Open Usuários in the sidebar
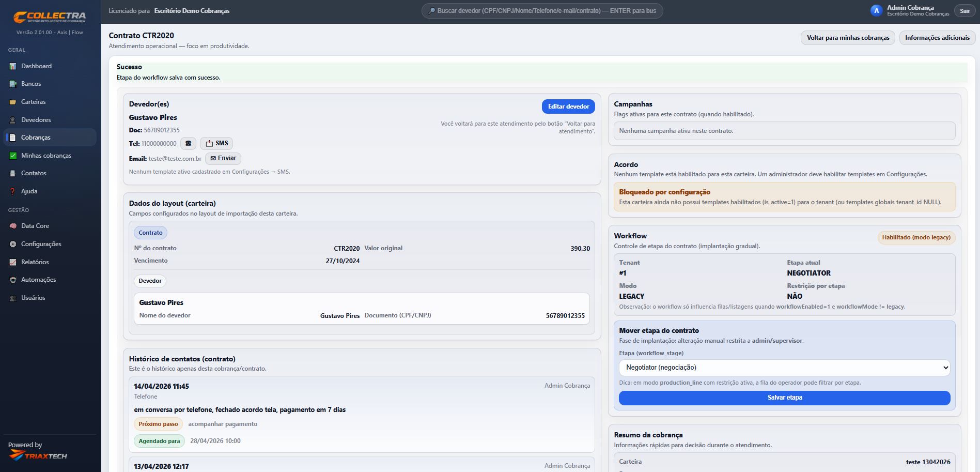Viewport: 980px width, 472px height. (50, 298)
